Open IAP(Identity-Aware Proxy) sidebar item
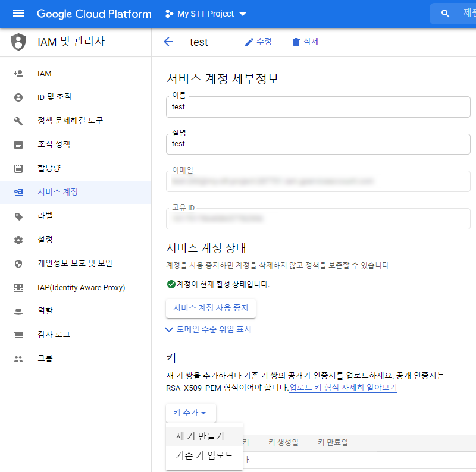This screenshot has width=476, height=472. click(x=76, y=287)
